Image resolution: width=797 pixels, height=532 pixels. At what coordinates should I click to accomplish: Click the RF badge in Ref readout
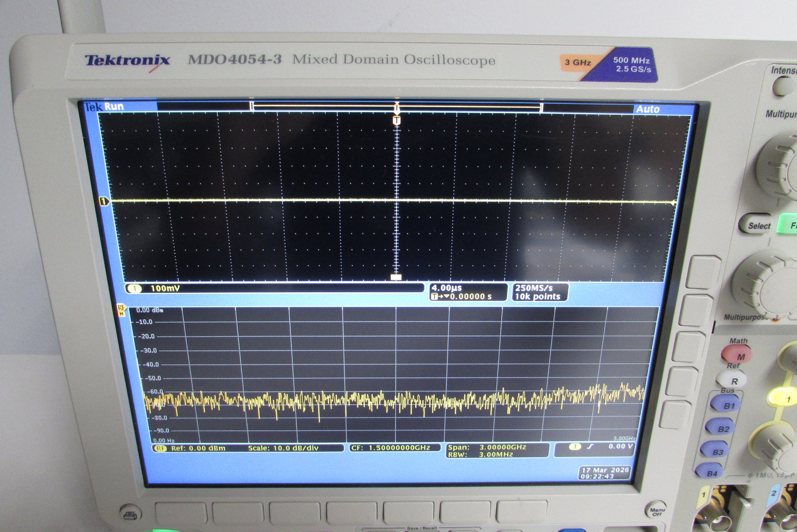160,448
